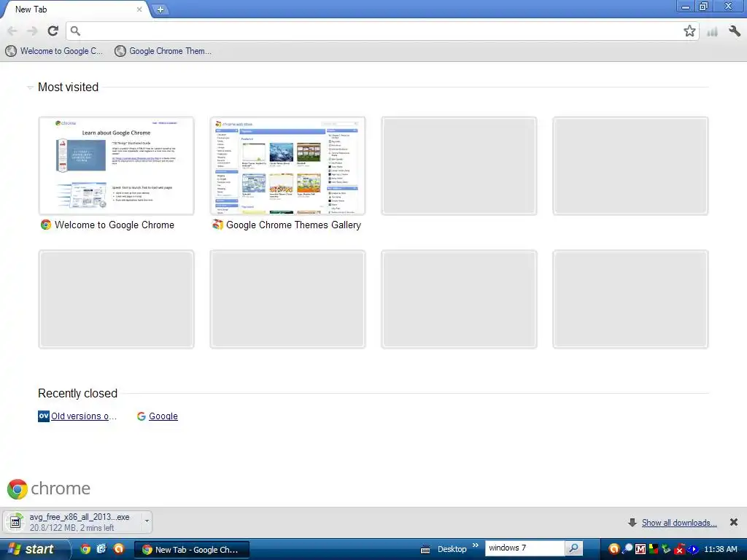Click the signal bars extension icon
747x560 pixels.
click(712, 32)
